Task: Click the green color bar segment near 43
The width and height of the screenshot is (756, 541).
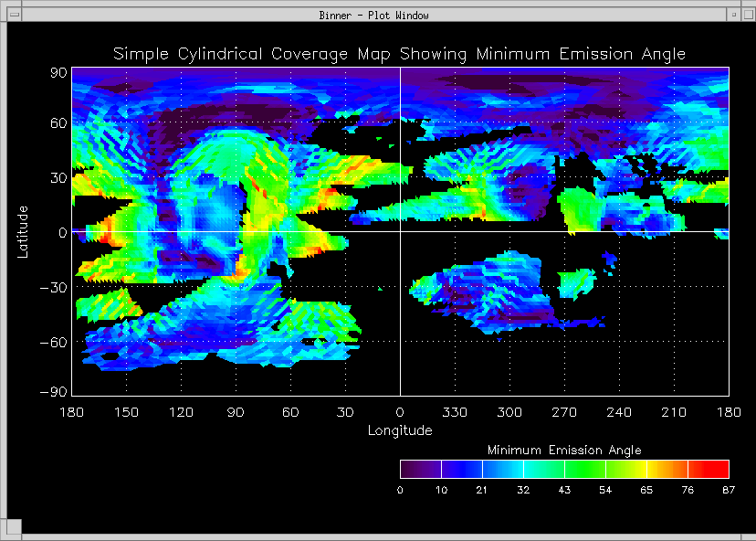Action: click(x=564, y=470)
